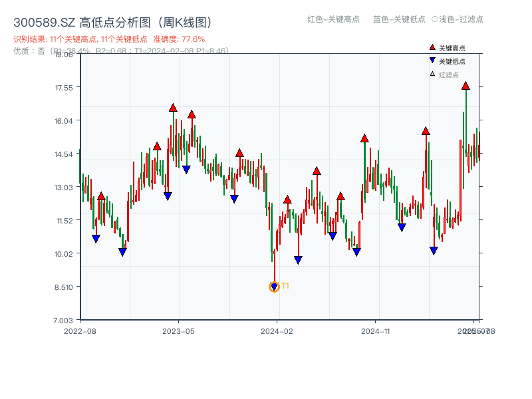
Task: Click the tallest 2023 red peak marker above 16.04
Action: tap(173, 108)
